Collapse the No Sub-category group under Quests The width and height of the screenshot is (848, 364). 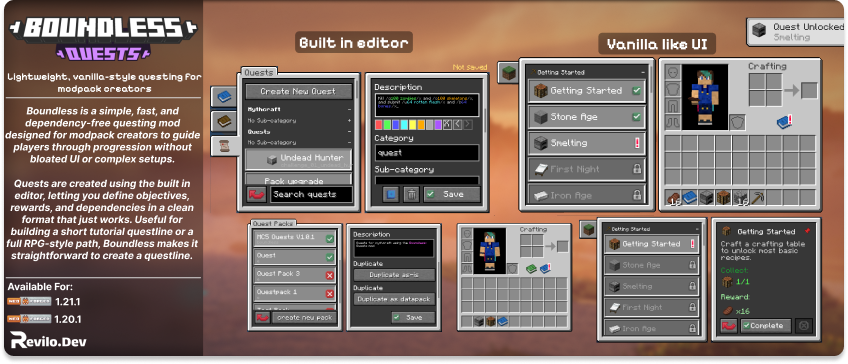(349, 142)
